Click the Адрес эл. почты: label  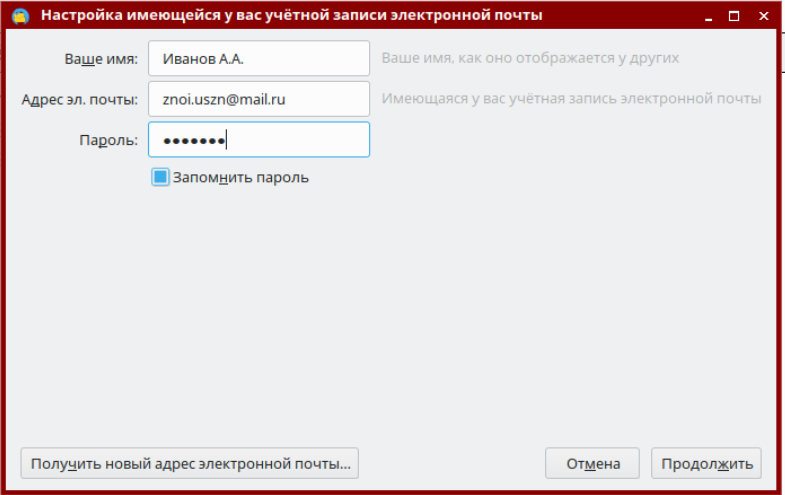pos(80,100)
